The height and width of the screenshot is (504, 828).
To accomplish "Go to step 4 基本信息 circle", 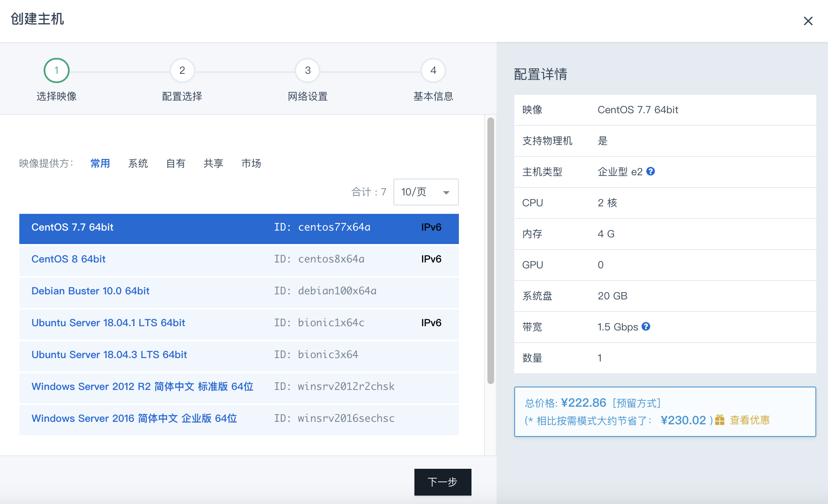I will [433, 70].
